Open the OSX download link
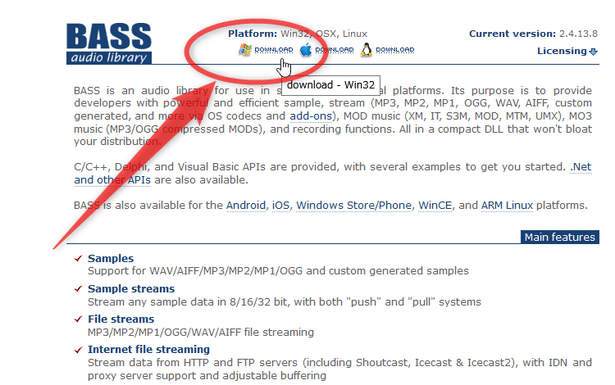 (x=334, y=50)
